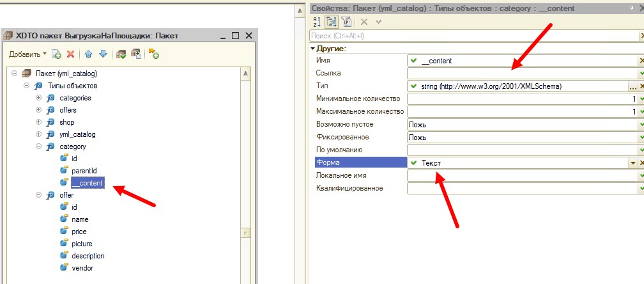Collapse the Другие properties group
644x284 pixels.
pos(313,49)
